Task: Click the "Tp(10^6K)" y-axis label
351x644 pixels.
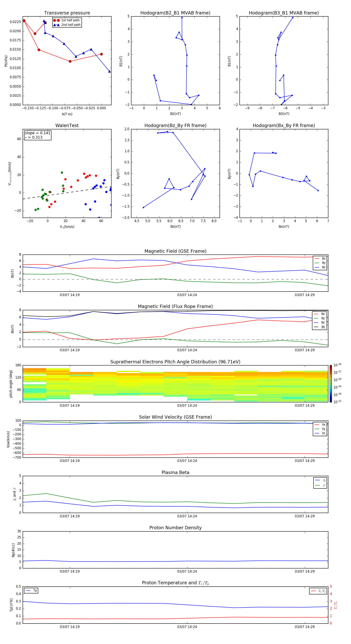Action: coord(11,605)
